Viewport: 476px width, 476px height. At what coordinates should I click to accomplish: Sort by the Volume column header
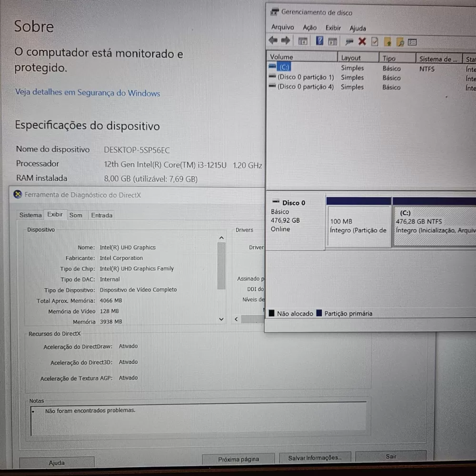[x=302, y=57]
